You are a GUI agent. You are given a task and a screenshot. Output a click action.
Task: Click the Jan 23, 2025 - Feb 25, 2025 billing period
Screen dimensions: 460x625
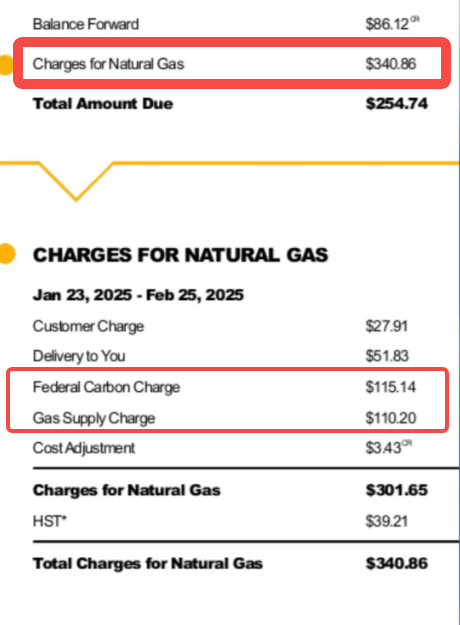coord(138,295)
